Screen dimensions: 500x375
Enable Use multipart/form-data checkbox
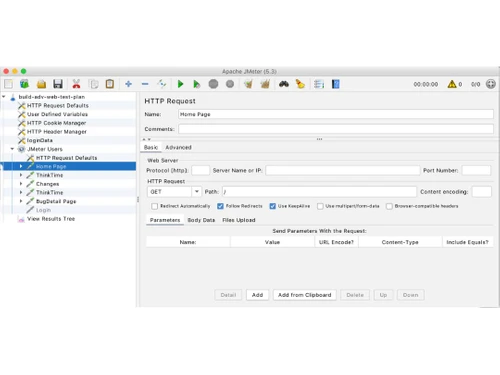point(320,206)
